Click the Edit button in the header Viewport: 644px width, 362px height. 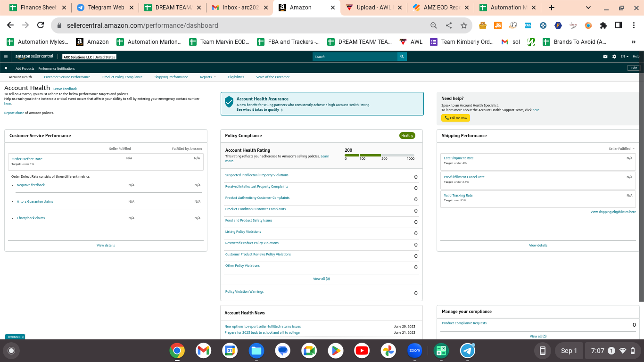tap(634, 68)
